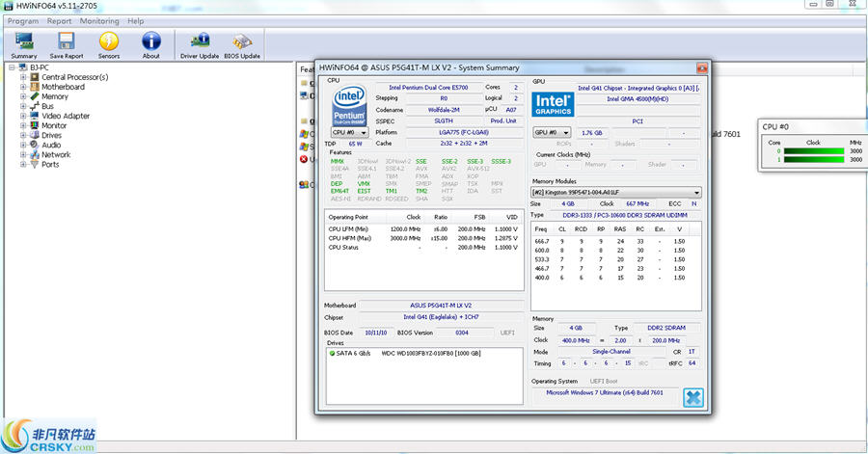Viewport: 868px width, 454px height.
Task: Click the Single-Channel memory mode field
Action: 611,352
